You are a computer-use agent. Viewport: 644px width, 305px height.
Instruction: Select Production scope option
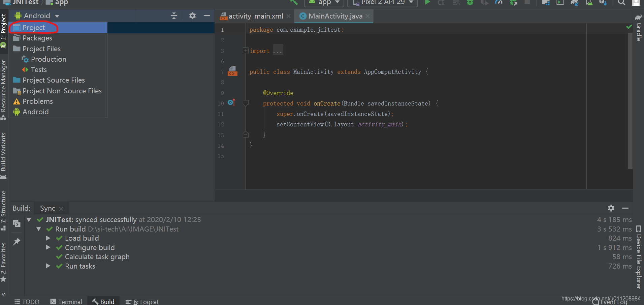(58, 59)
